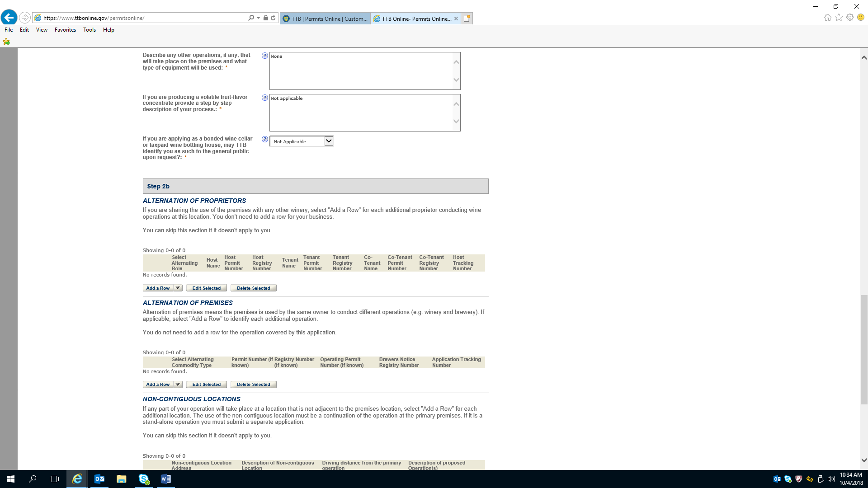Click Edit Selected under Alternation of Proprietors
This screenshot has width=868, height=488.
pos(206,288)
